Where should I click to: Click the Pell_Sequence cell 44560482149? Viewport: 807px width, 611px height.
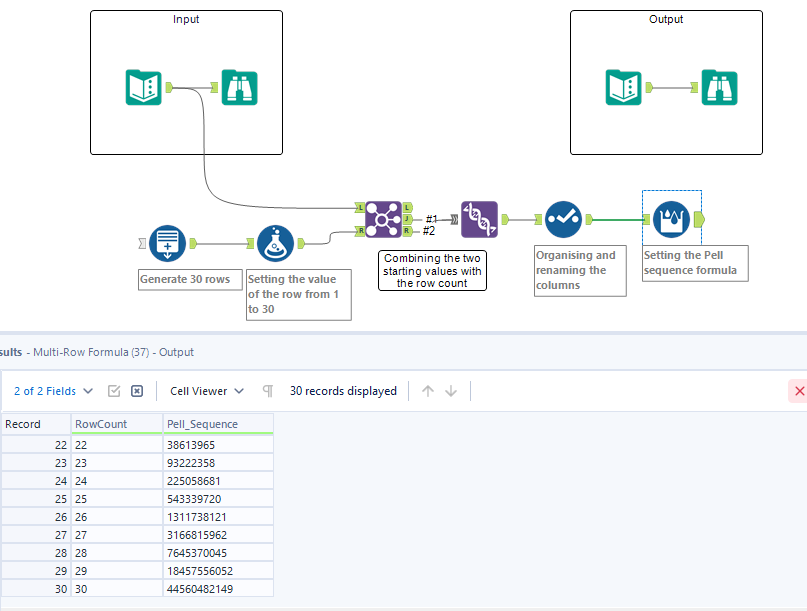pyautogui.click(x=218, y=589)
